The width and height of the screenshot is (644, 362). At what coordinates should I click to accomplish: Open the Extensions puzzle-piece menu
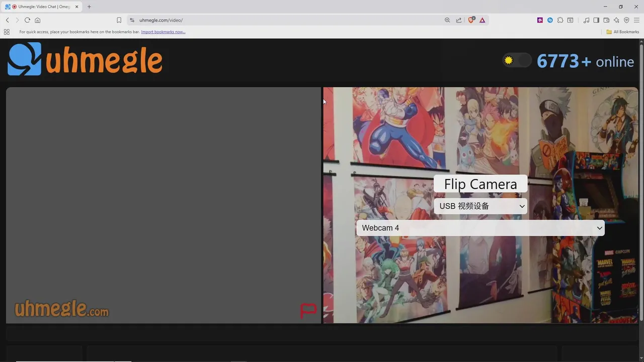click(560, 20)
